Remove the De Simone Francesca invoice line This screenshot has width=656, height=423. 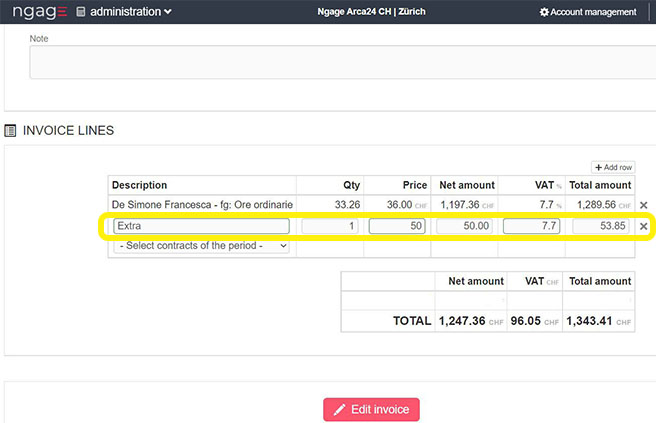click(643, 205)
